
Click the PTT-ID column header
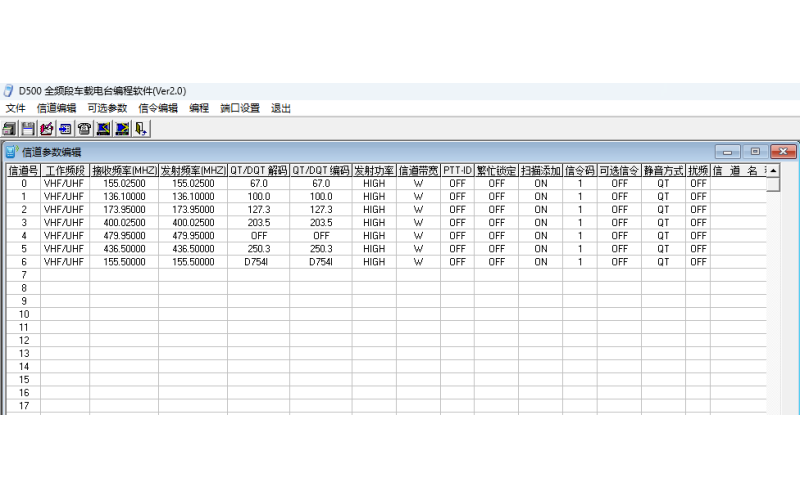coord(457,170)
